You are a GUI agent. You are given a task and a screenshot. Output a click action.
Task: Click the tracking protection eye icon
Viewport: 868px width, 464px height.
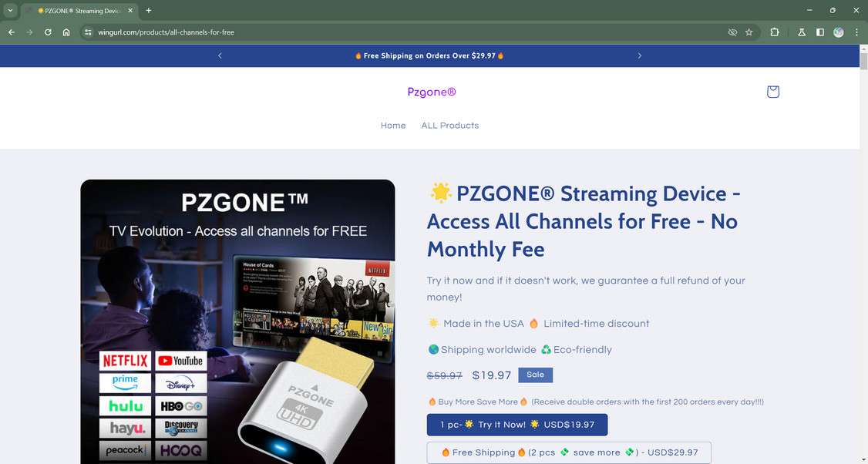pos(732,32)
